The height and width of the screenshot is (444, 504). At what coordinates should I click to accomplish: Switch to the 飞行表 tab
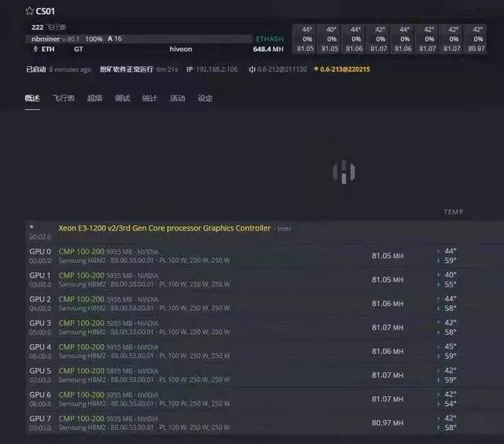(x=63, y=98)
